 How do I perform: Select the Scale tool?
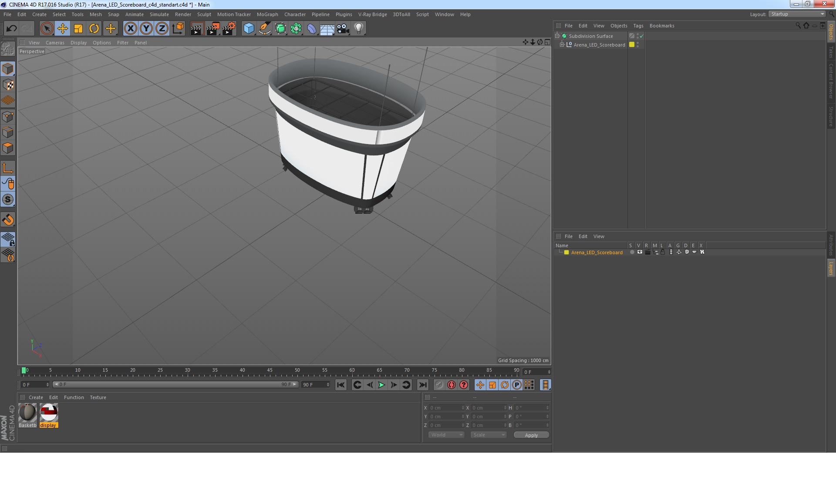coord(78,29)
